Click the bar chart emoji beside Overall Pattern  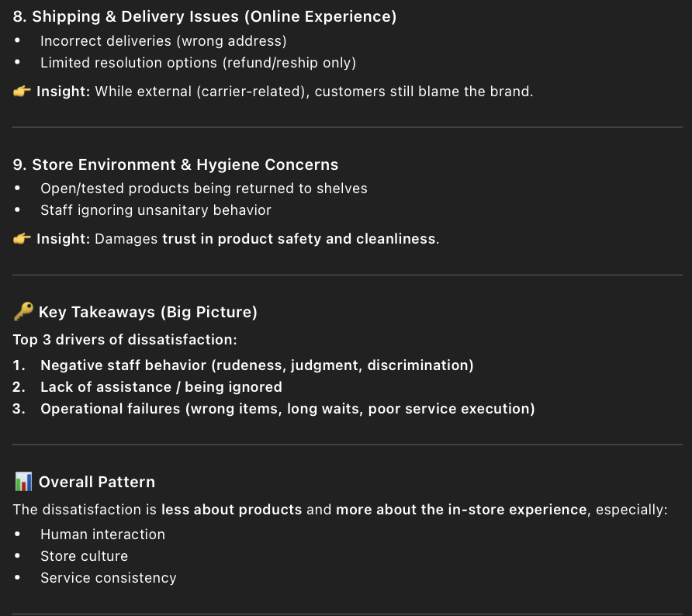(x=23, y=482)
